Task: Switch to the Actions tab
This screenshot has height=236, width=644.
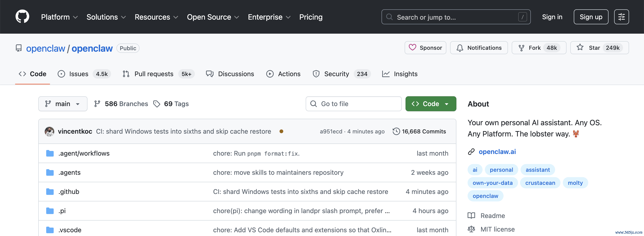Action: [x=283, y=74]
